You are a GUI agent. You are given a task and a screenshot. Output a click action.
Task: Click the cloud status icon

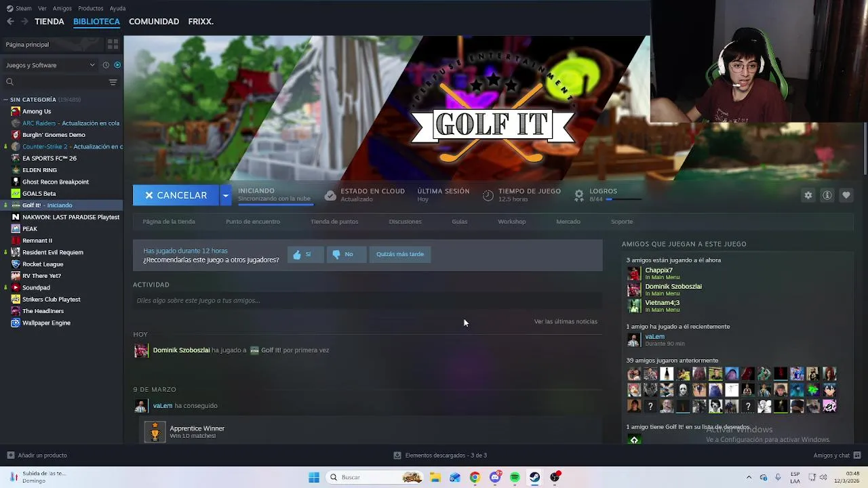(x=330, y=195)
